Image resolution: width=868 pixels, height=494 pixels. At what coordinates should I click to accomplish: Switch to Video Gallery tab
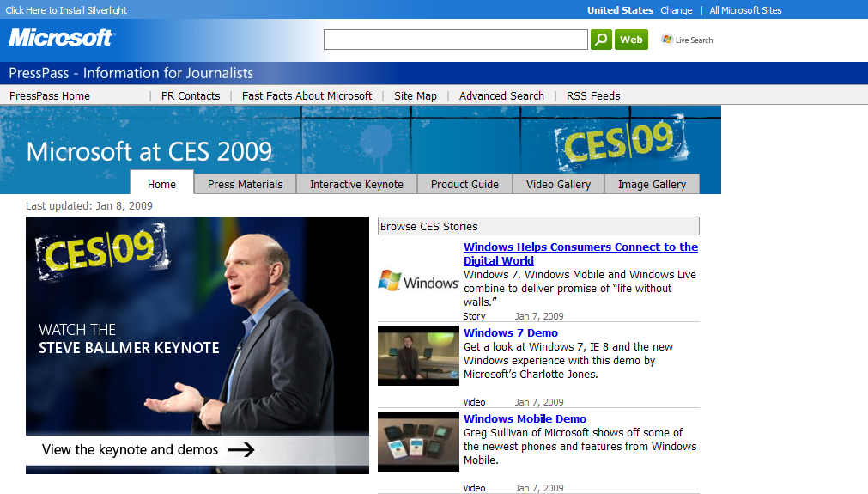(558, 184)
